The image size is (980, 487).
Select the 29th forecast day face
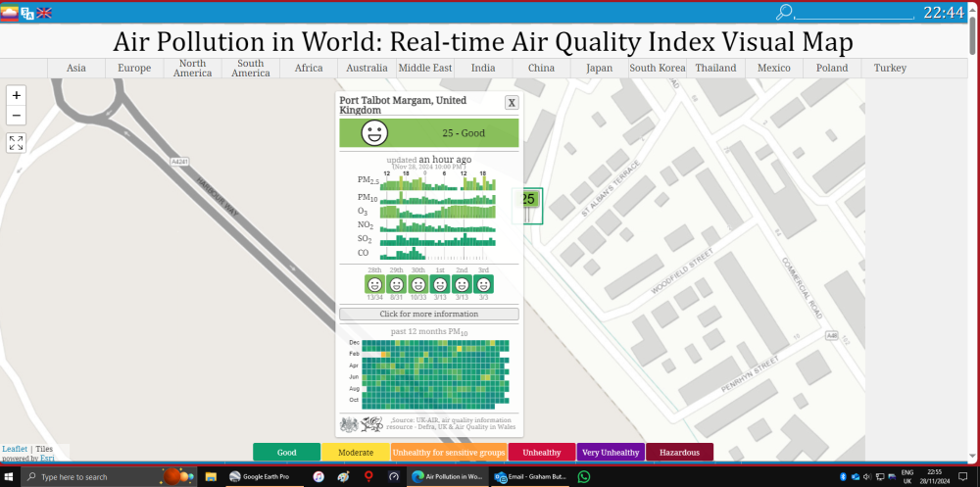396,284
